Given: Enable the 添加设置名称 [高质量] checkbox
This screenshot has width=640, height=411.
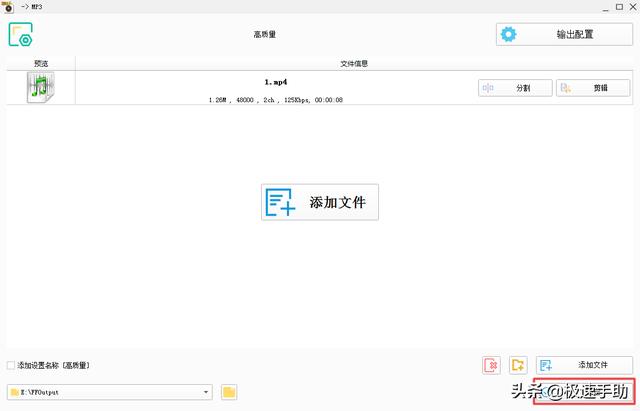Looking at the screenshot, I should (11, 365).
